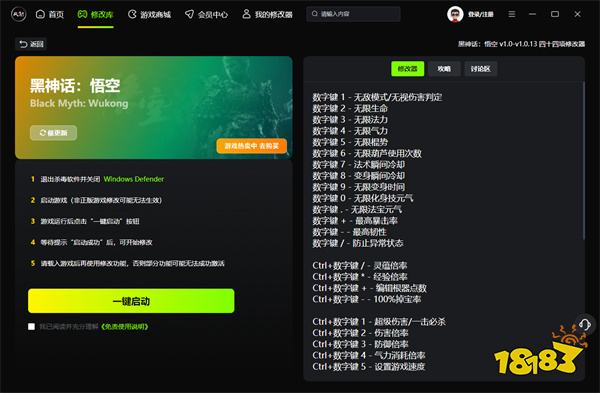Click 数字键 8 - 变身瞬间冷却 line
Screen dimensions: 600x393
tap(359, 176)
